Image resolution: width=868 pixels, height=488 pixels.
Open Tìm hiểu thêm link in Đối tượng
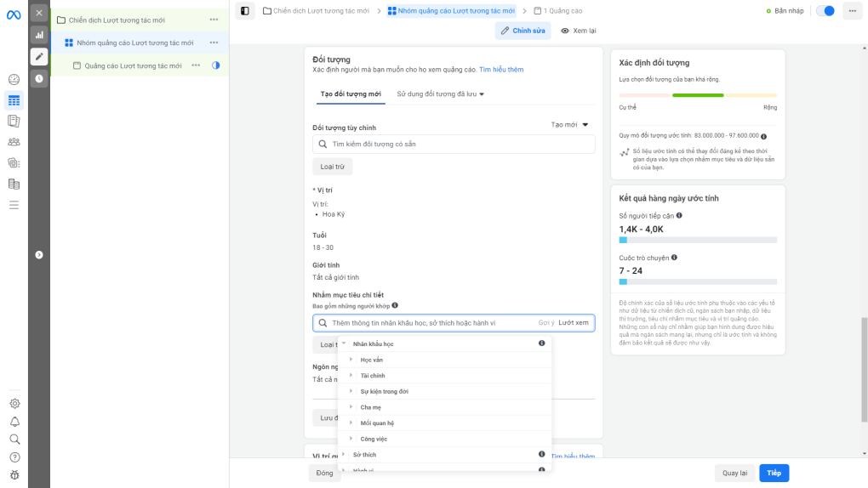click(501, 70)
